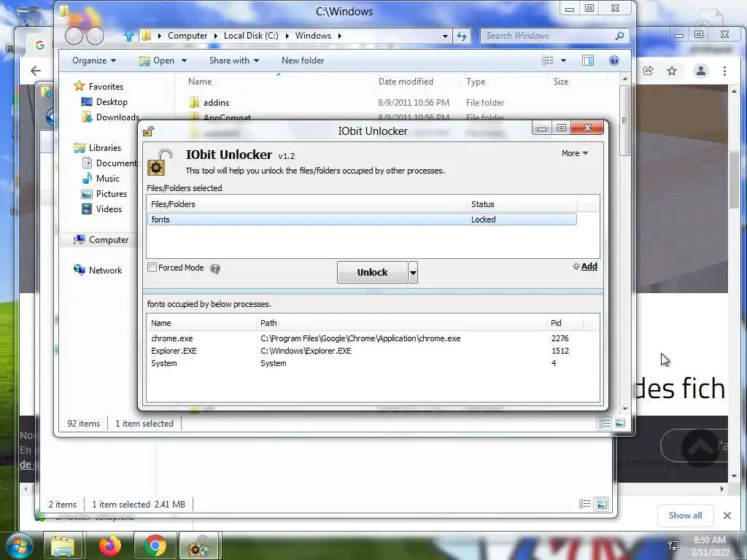Viewport: 747px width, 560px height.
Task: Click the Unlock button
Action: click(x=372, y=273)
